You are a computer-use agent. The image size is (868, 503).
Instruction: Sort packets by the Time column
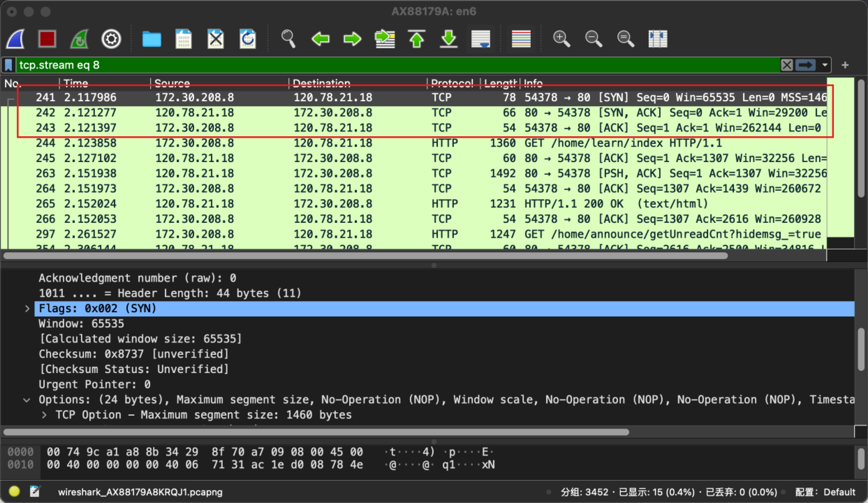[x=105, y=83]
